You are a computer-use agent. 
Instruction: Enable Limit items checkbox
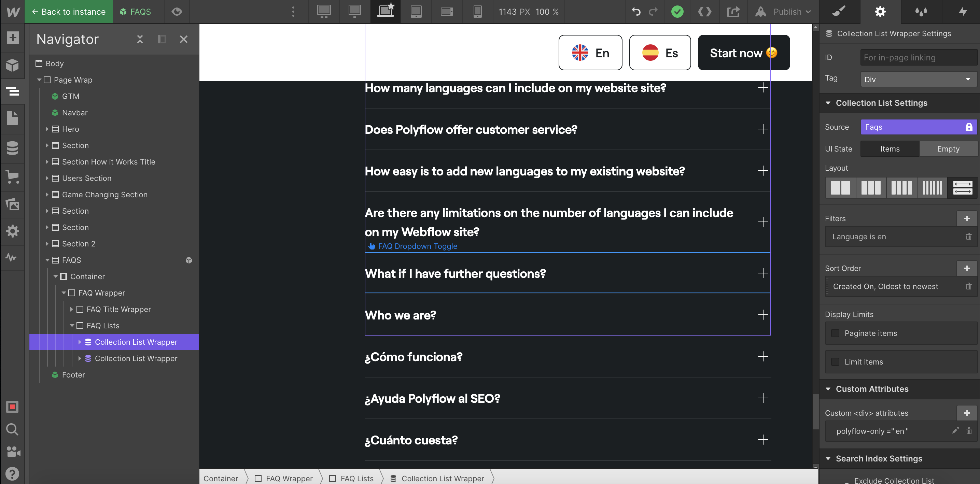point(835,362)
